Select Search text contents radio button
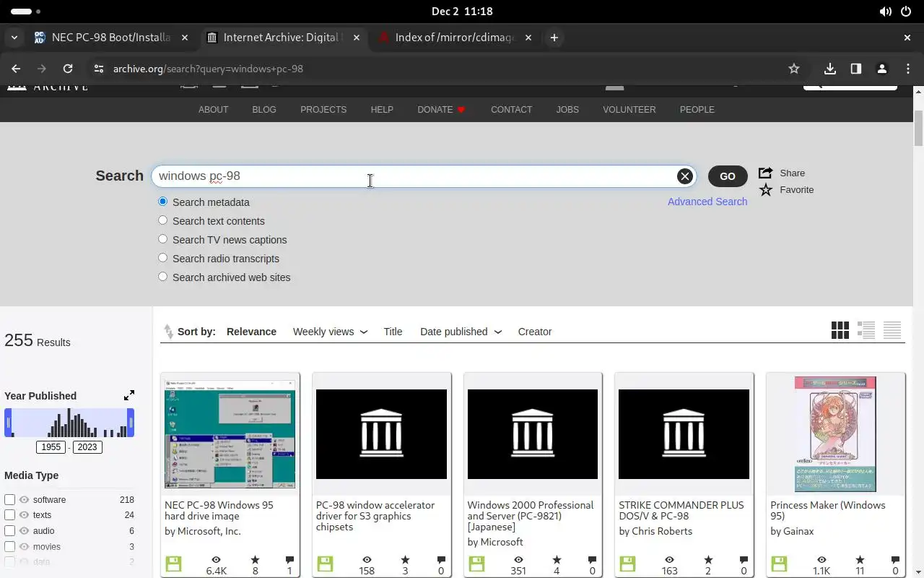The height and width of the screenshot is (578, 924). [x=162, y=220]
